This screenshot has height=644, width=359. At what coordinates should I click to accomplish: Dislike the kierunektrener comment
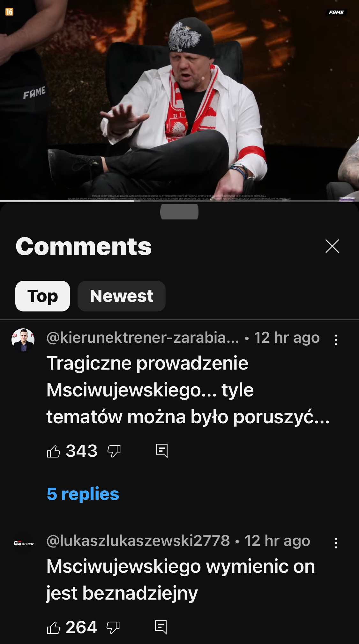(114, 451)
